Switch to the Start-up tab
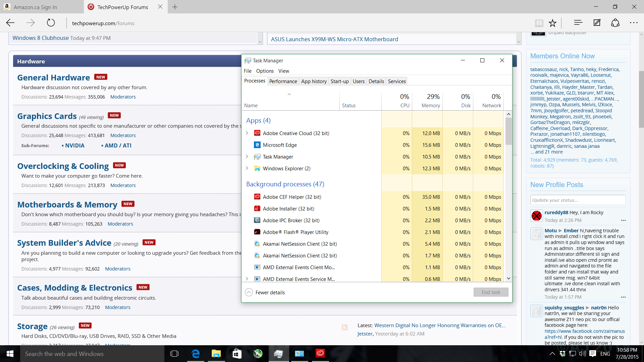The width and height of the screenshot is (644, 362). [339, 81]
